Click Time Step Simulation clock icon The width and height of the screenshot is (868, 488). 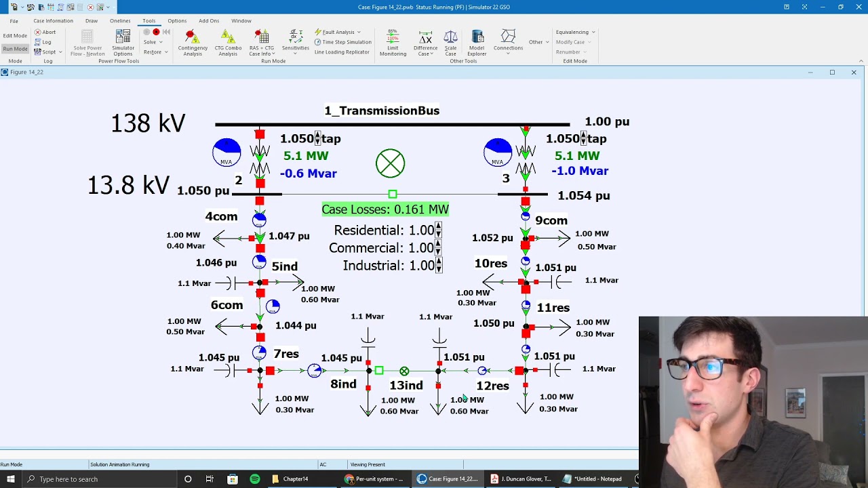pyautogui.click(x=317, y=42)
